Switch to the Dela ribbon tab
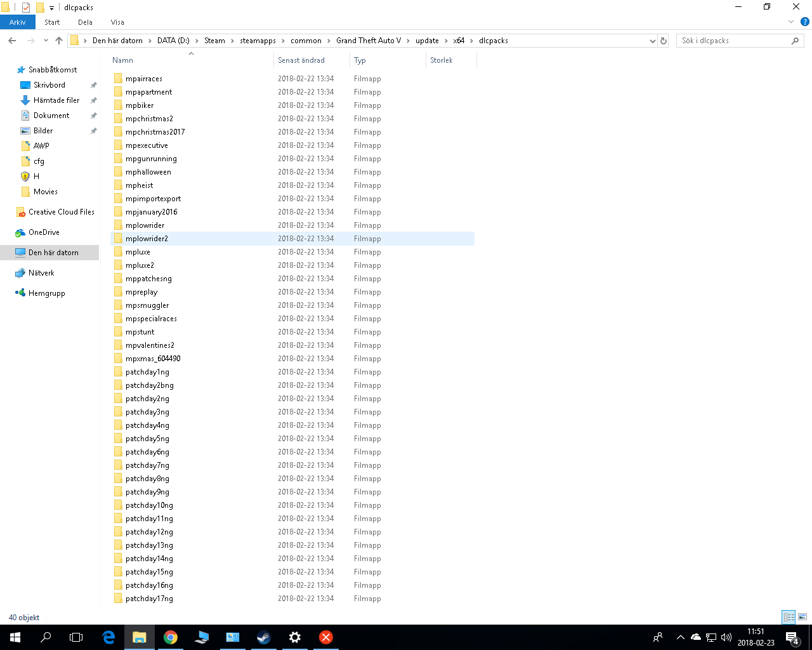The width and height of the screenshot is (812, 650). pos(85,22)
